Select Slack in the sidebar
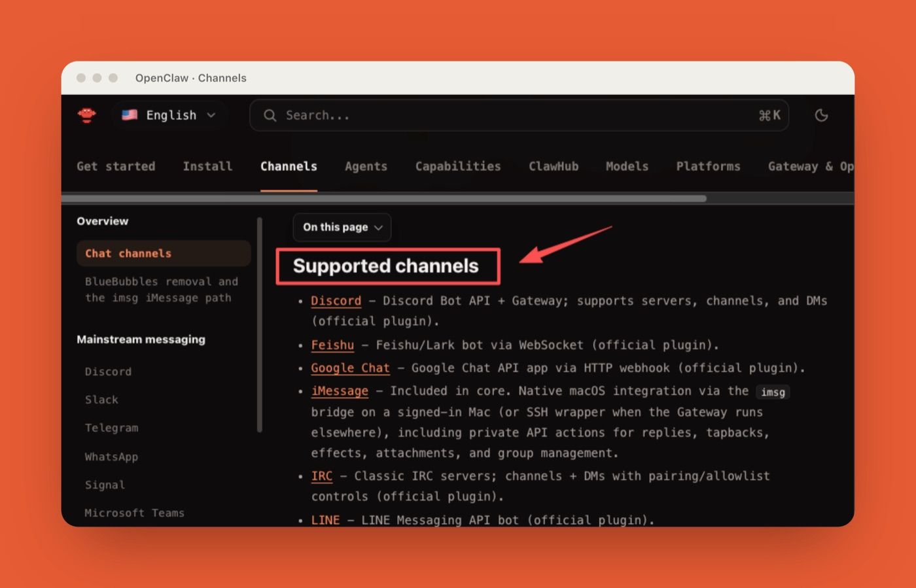The height and width of the screenshot is (588, 916). pyautogui.click(x=101, y=400)
